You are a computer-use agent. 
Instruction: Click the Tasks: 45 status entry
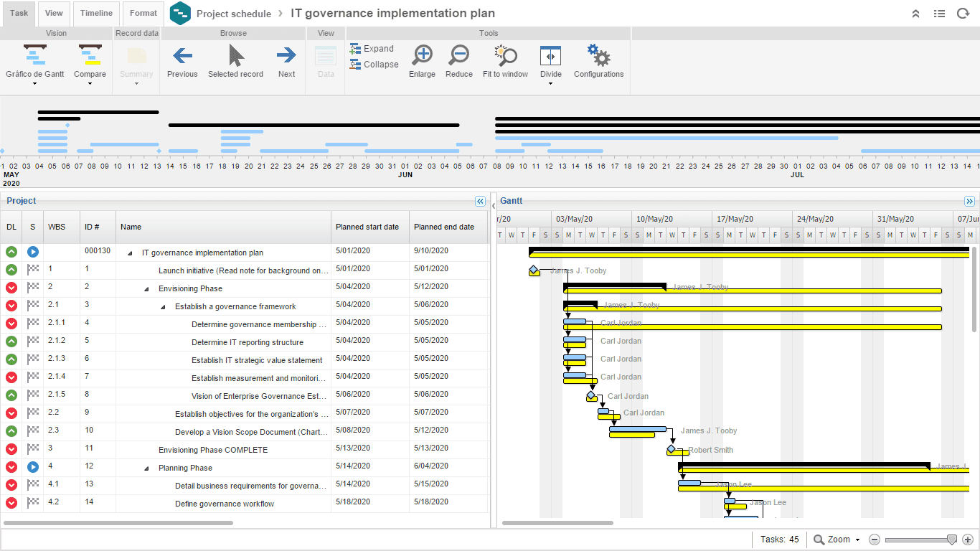click(780, 540)
